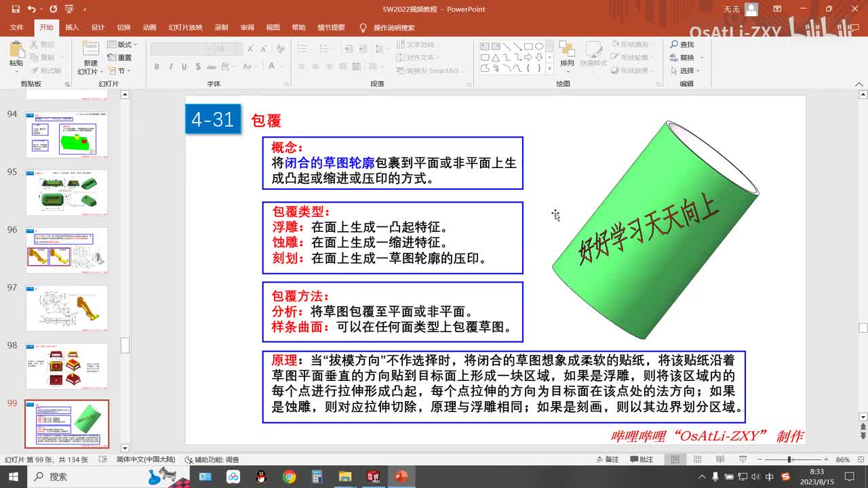Redo using the quick access toolbar

click(52, 9)
